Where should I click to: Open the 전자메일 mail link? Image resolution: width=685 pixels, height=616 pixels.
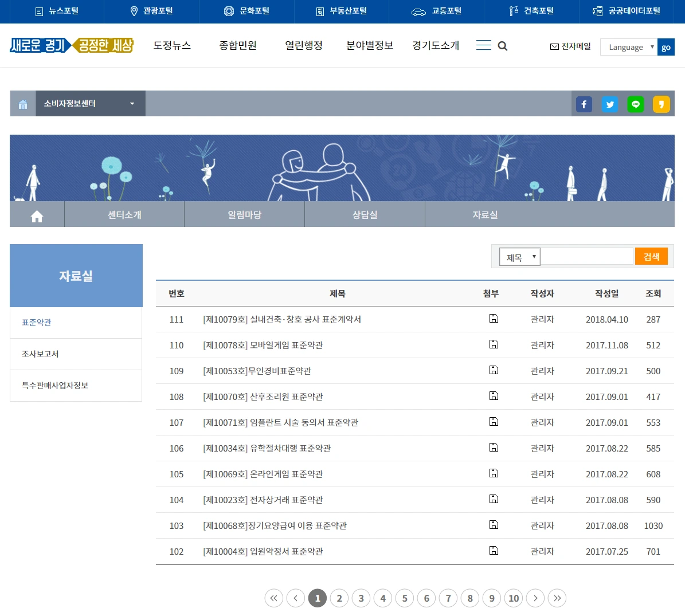[570, 46]
